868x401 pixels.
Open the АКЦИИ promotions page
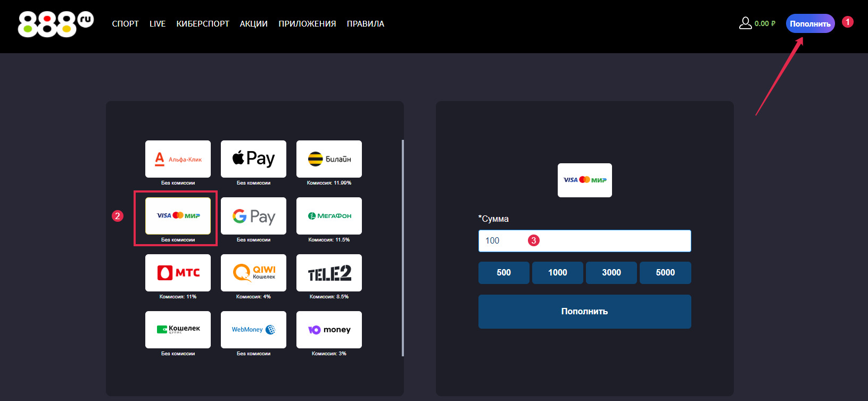(x=253, y=24)
